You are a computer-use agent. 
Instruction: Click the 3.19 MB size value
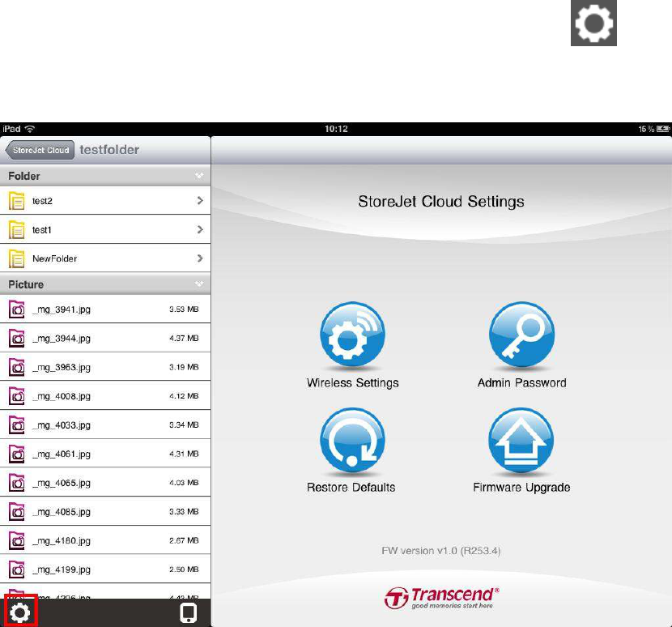coord(184,367)
